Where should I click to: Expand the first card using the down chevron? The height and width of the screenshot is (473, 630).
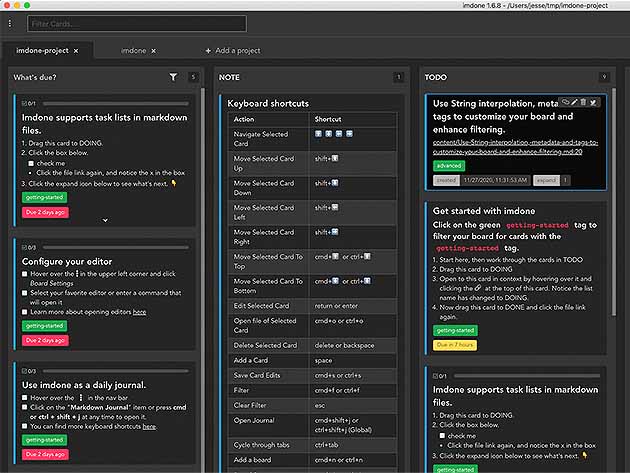pyautogui.click(x=105, y=219)
